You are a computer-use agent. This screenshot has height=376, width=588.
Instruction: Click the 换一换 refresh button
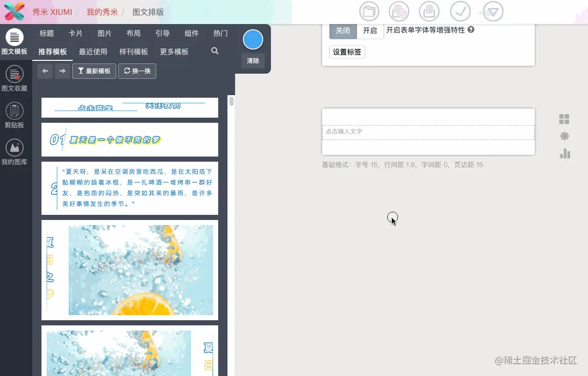137,71
